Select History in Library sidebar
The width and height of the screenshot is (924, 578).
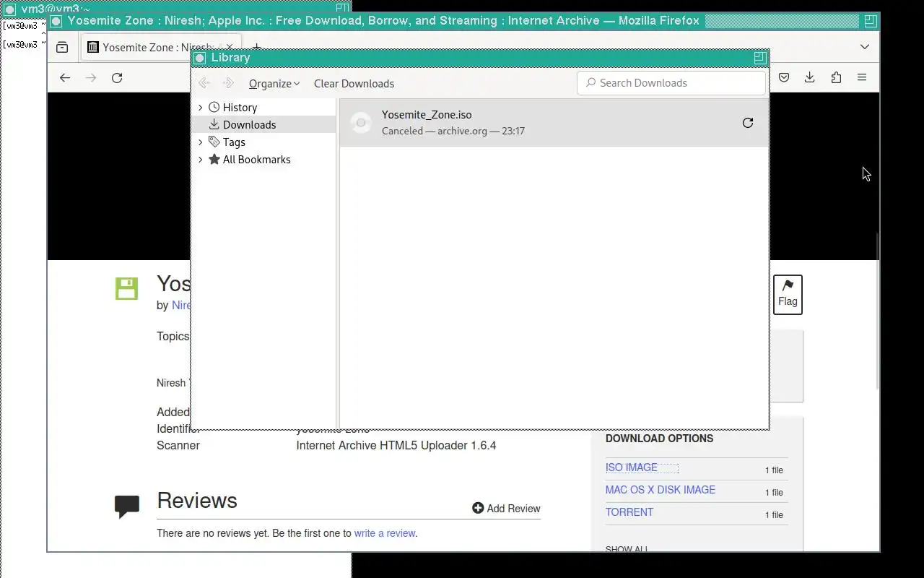point(240,107)
